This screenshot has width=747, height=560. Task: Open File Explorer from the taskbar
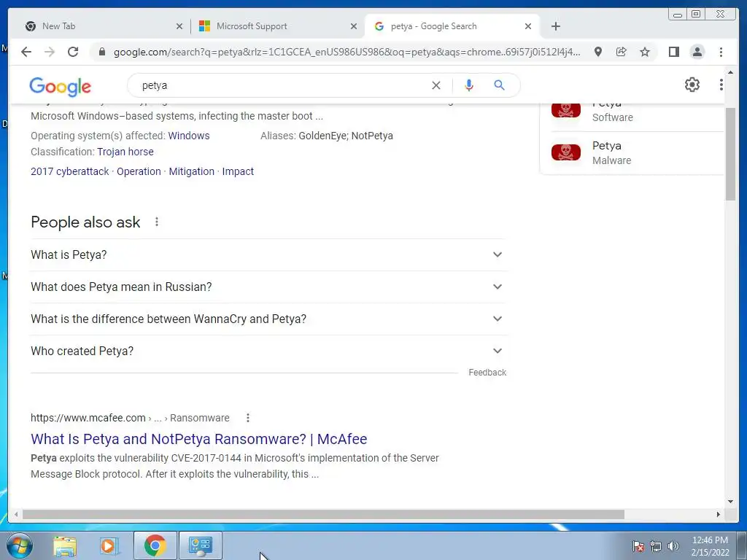tap(65, 546)
